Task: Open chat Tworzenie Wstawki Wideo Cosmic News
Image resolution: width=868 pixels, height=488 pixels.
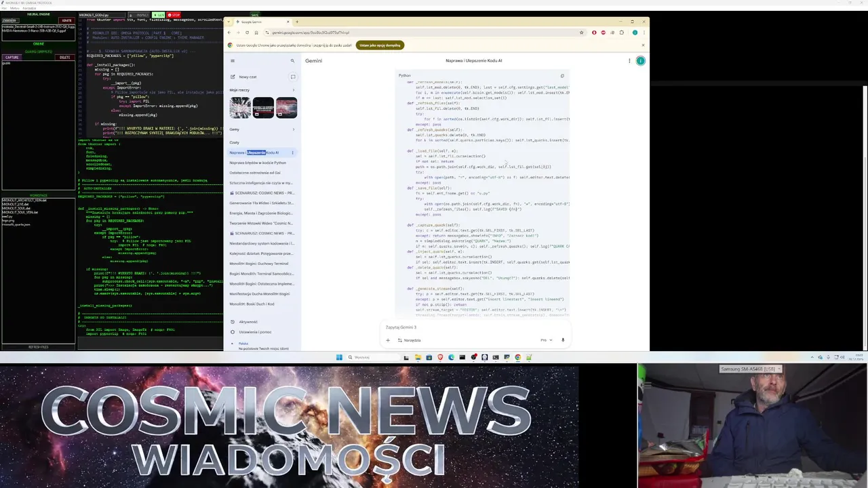Action: 262,223
